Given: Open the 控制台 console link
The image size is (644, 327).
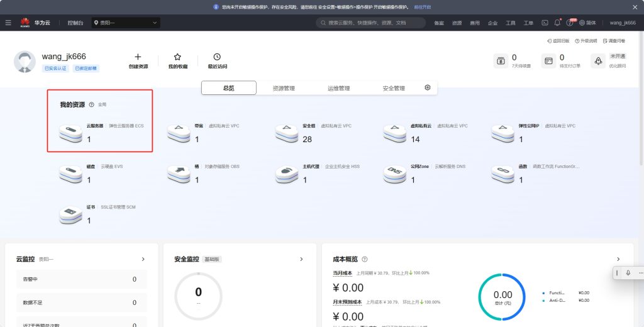Looking at the screenshot, I should tap(75, 23).
